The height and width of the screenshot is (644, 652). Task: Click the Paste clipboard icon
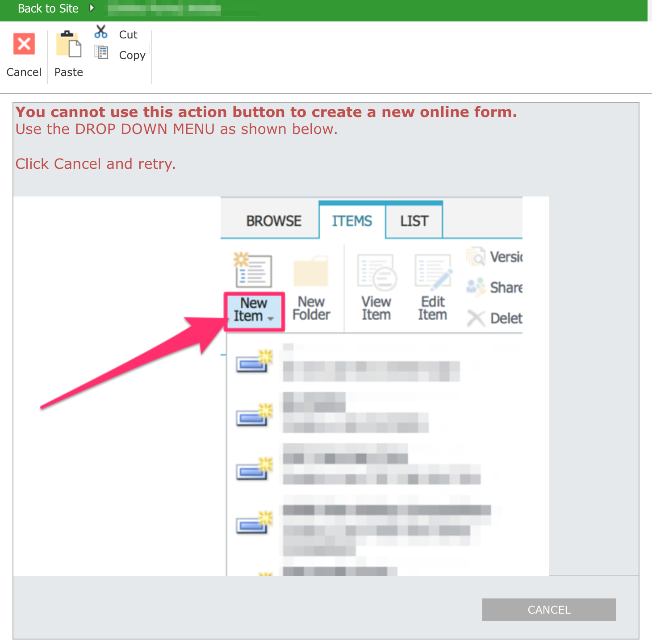pos(69,44)
